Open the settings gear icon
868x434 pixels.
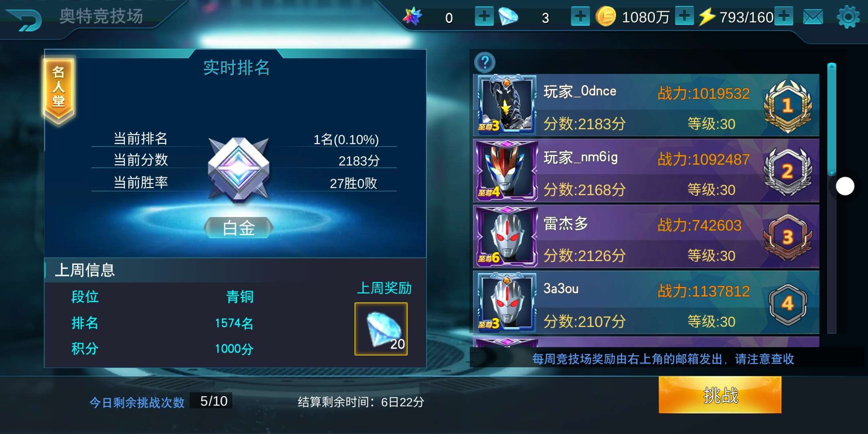(848, 17)
